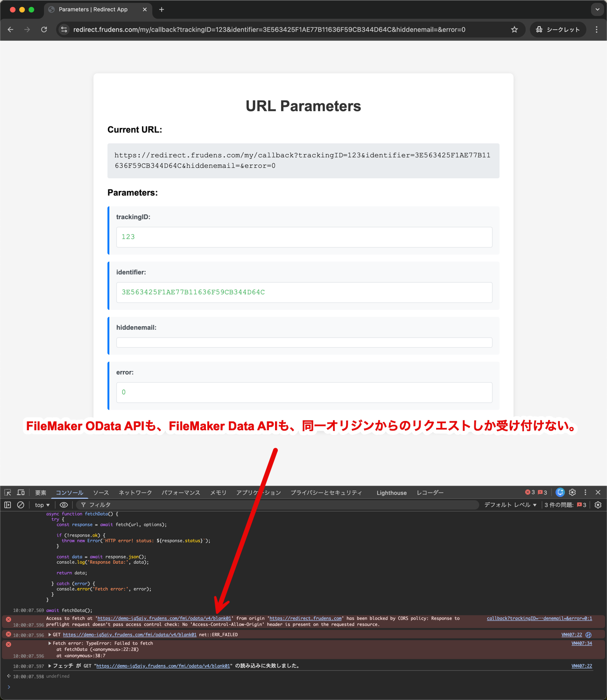Open the VM407:34 source link
Image resolution: width=607 pixels, height=700 pixels.
(582, 643)
